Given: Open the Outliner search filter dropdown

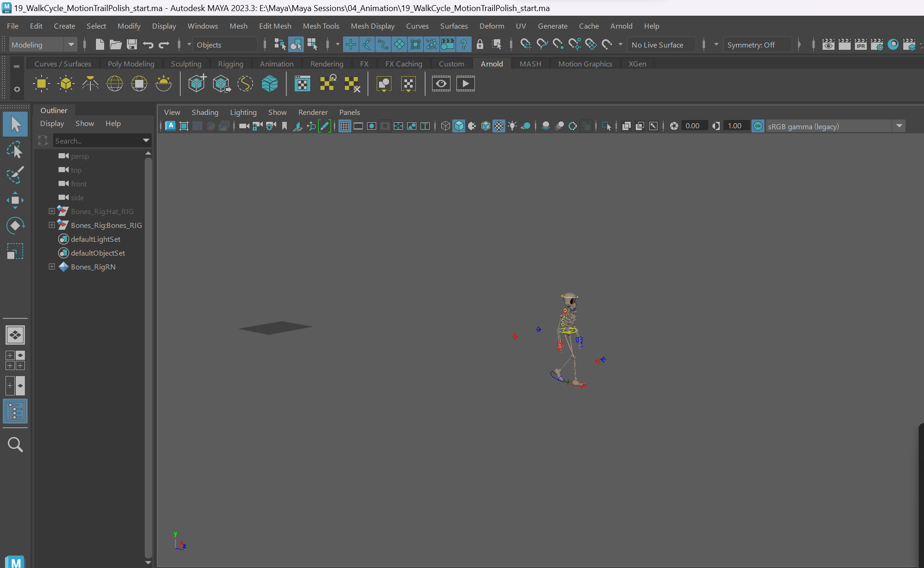Looking at the screenshot, I should pyautogui.click(x=146, y=141).
